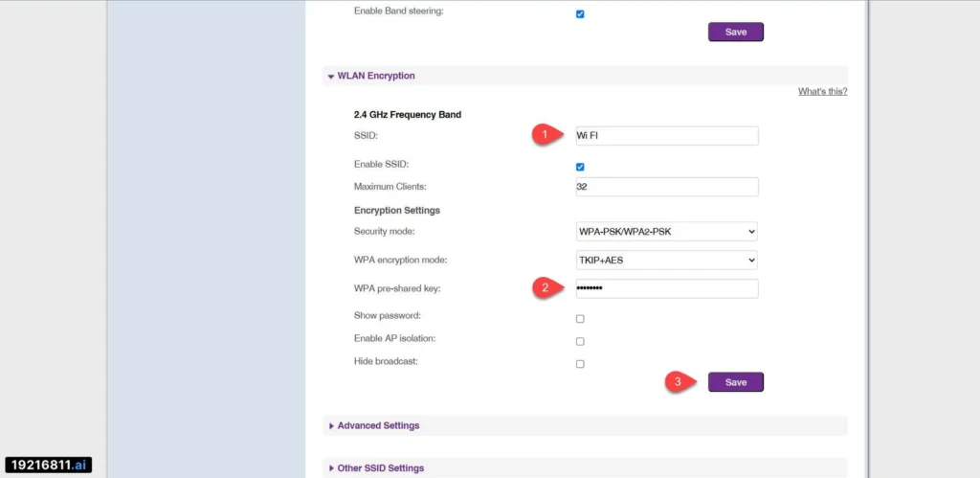Save the WLAN Encryption settings
Screen dimensions: 980x478
(736, 382)
